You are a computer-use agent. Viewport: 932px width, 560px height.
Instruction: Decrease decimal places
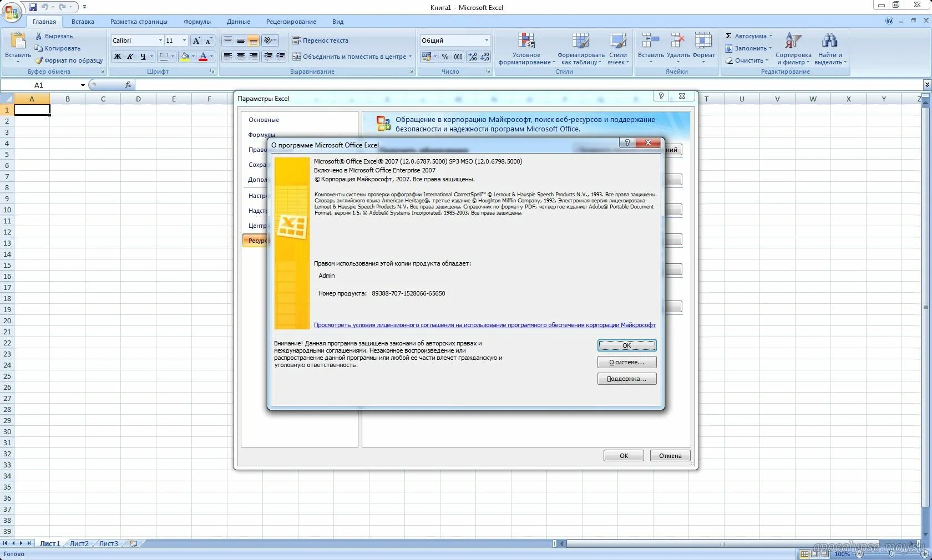coord(485,57)
